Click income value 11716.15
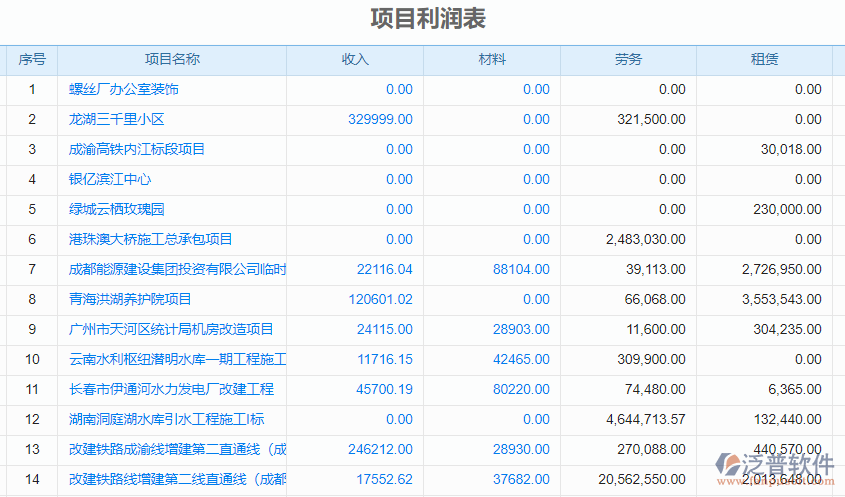This screenshot has height=497, width=845. tap(385, 360)
